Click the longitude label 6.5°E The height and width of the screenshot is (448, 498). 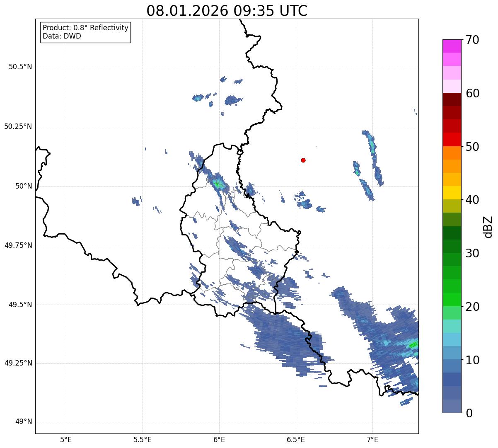296,439
